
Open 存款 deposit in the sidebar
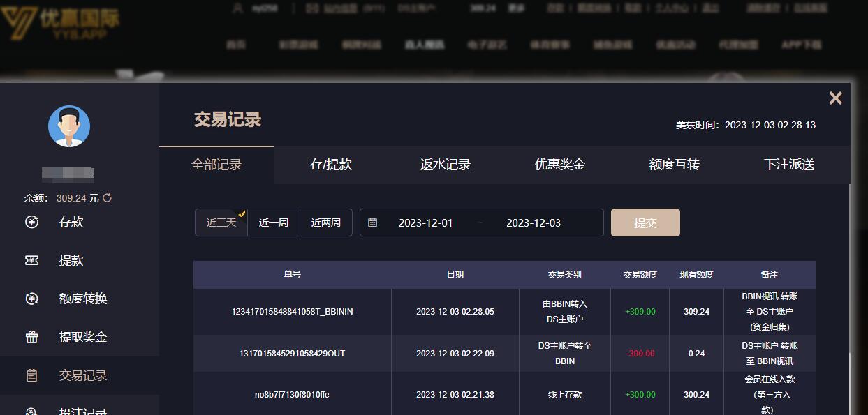pyautogui.click(x=71, y=222)
